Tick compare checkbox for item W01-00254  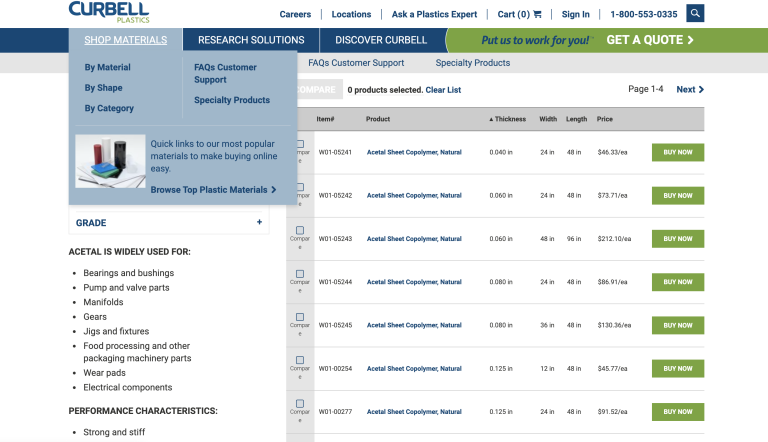click(x=300, y=360)
